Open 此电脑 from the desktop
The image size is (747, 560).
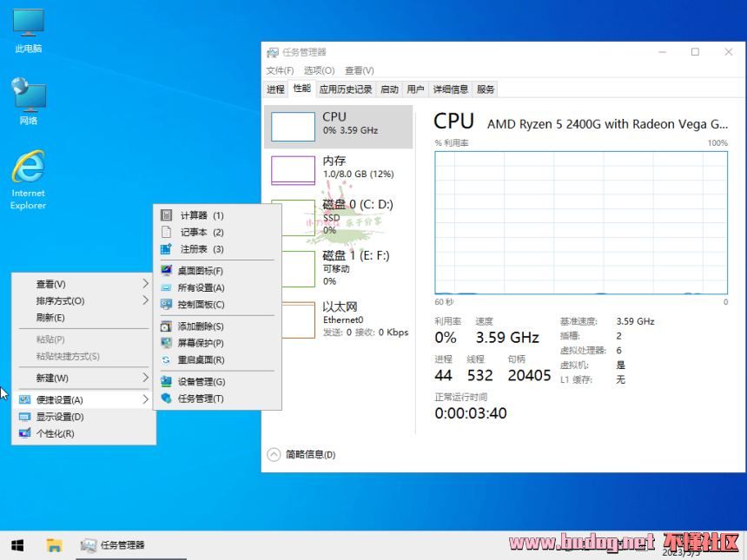(27, 29)
